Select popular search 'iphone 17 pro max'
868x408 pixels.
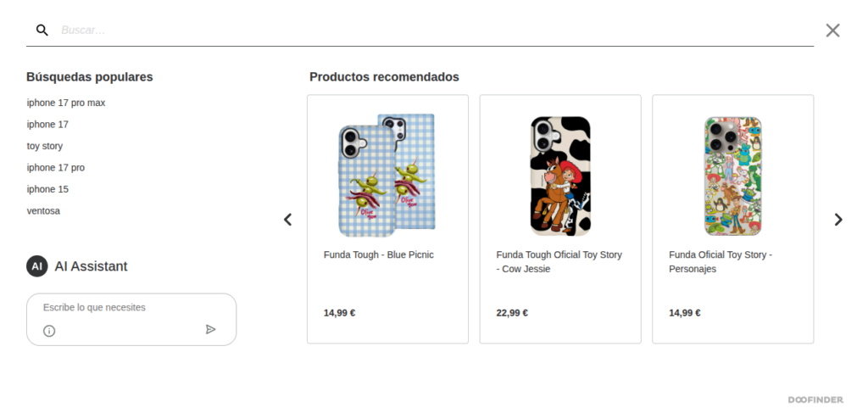click(x=66, y=103)
